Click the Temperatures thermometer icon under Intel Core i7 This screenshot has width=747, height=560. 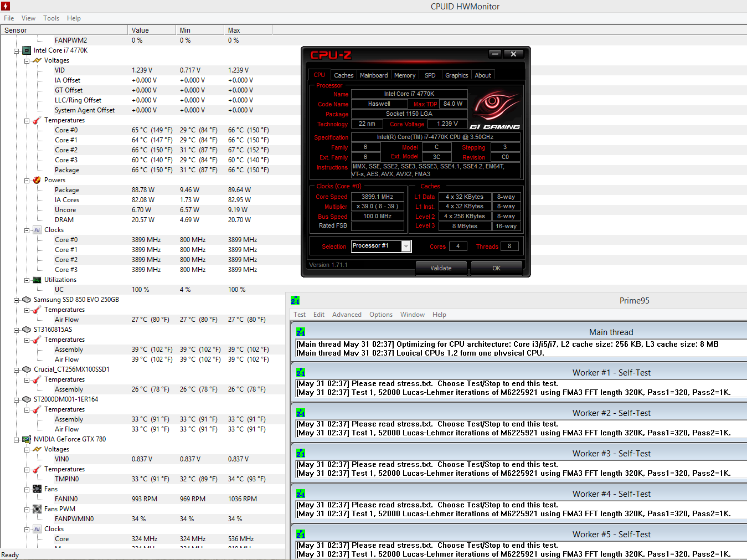pos(37,120)
